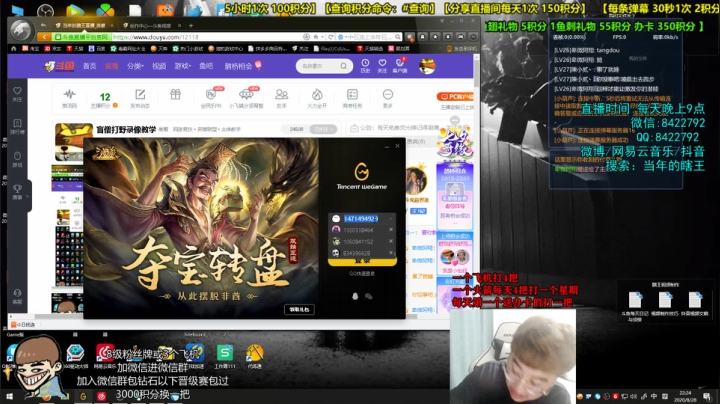Click the search magnifier in Douyu header
Image resolution: width=720 pixels, height=404 pixels.
click(x=343, y=66)
